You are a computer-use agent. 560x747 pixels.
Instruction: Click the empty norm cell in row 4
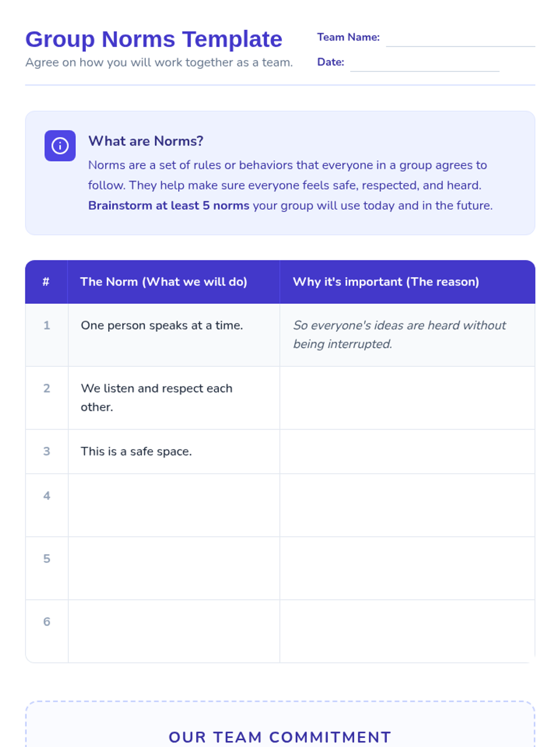[174, 506]
